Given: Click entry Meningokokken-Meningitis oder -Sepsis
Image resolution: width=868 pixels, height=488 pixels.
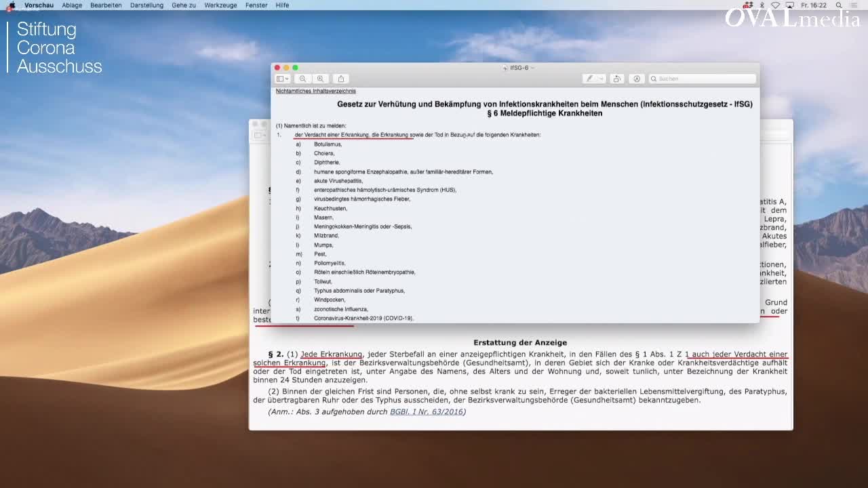Looking at the screenshot, I should click(363, 226).
